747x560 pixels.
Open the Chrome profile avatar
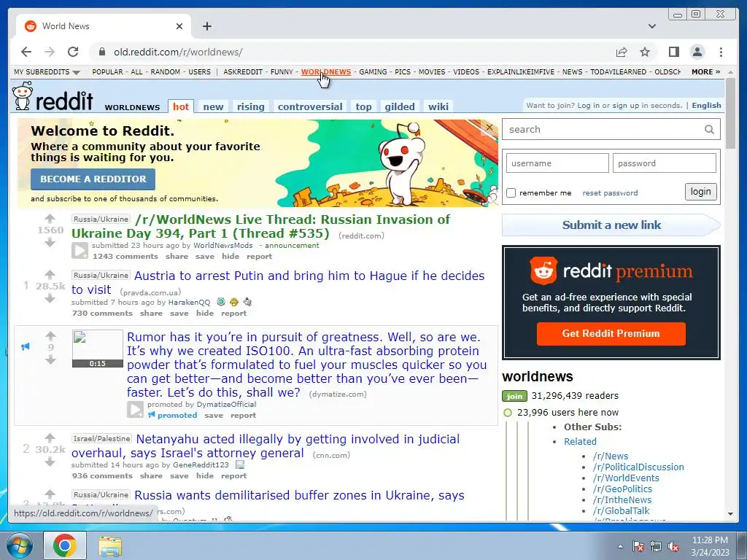click(x=697, y=52)
